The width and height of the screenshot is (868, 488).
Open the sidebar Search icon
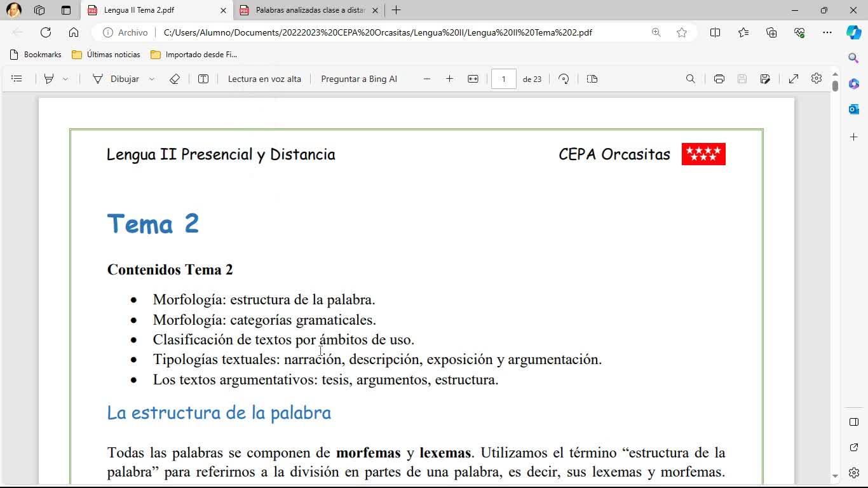click(x=853, y=58)
